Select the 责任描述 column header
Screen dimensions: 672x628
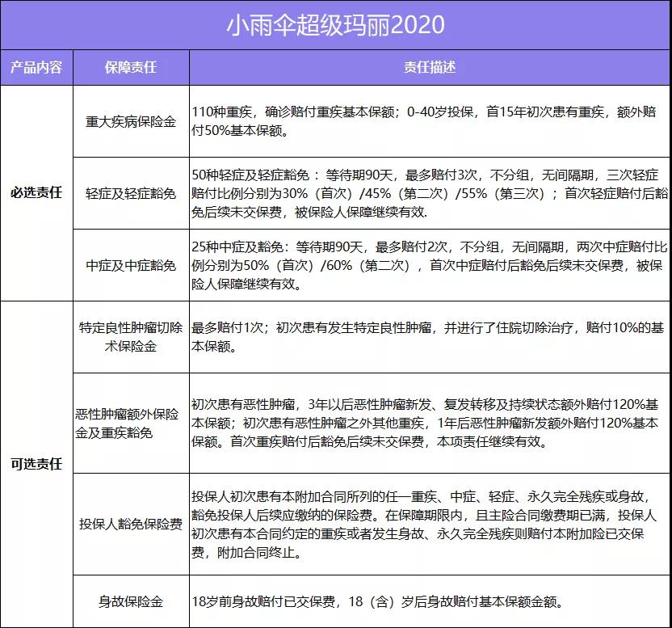point(430,67)
